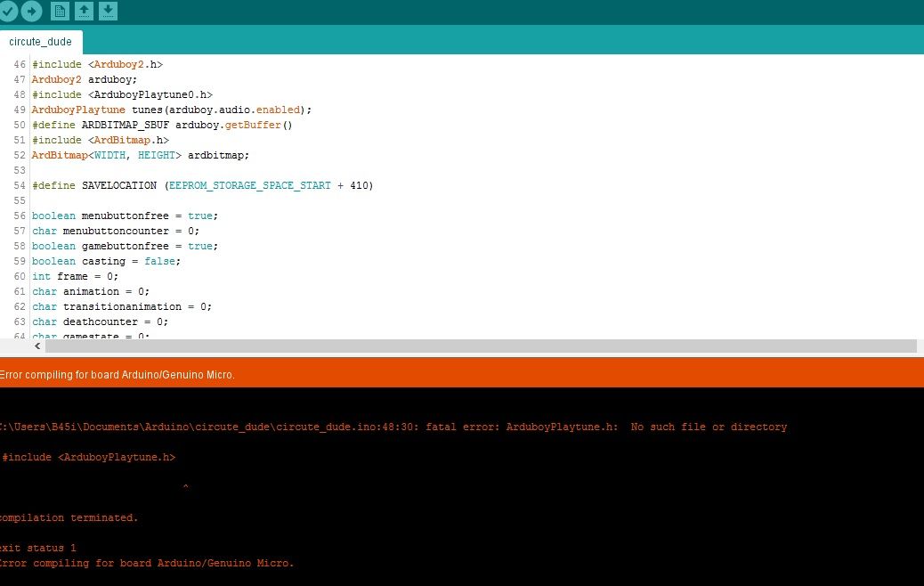Click the fatal error message in console
Screen dimensions: 924x586
(393, 427)
